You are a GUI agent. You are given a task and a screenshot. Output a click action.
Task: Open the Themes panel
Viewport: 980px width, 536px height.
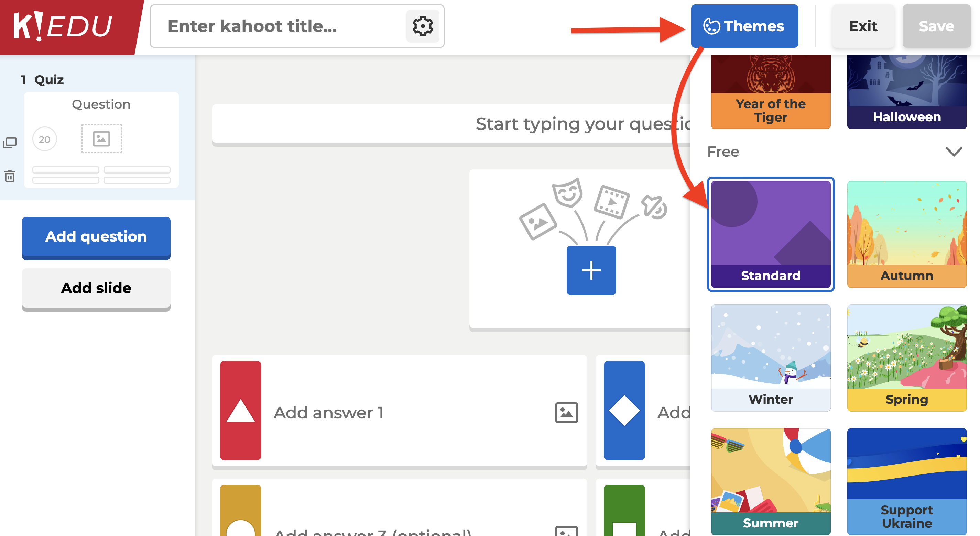744,26
